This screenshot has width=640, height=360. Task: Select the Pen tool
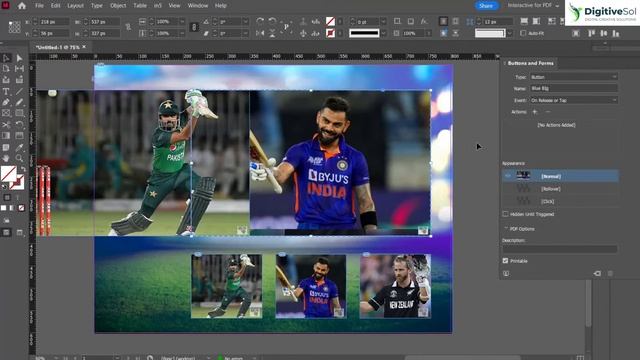[6, 102]
